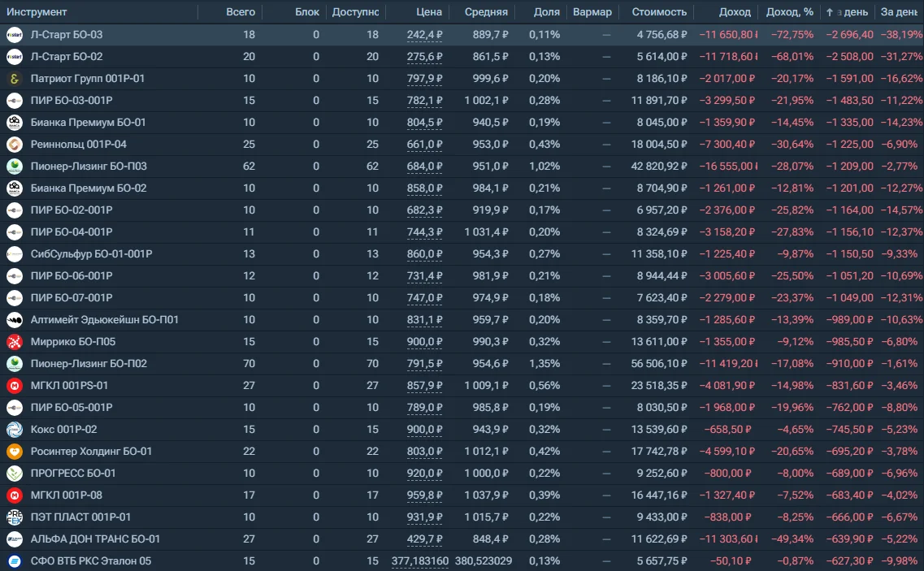Click the −838,00 ₽ loss of ПЭТ ПЛАСТ
The height and width of the screenshot is (571, 924).
(728, 517)
